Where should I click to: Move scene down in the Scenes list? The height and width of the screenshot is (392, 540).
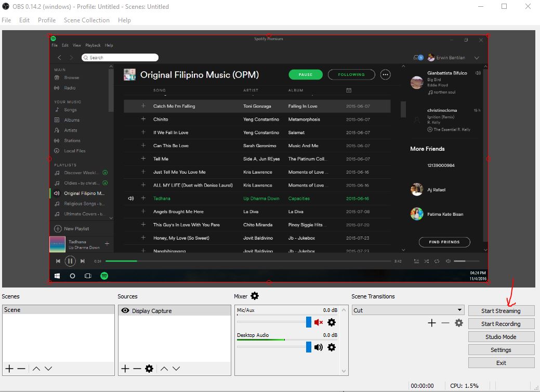coord(48,369)
